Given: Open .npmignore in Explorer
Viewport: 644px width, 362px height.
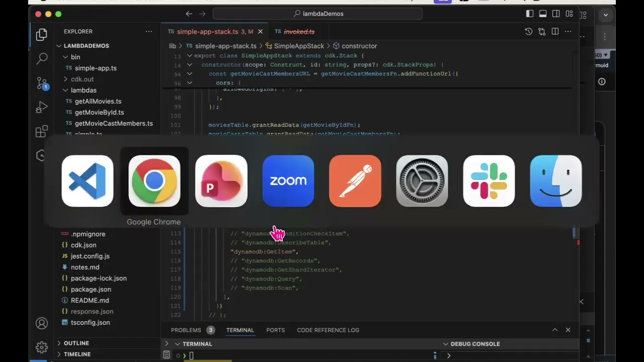Looking at the screenshot, I should tap(88, 234).
